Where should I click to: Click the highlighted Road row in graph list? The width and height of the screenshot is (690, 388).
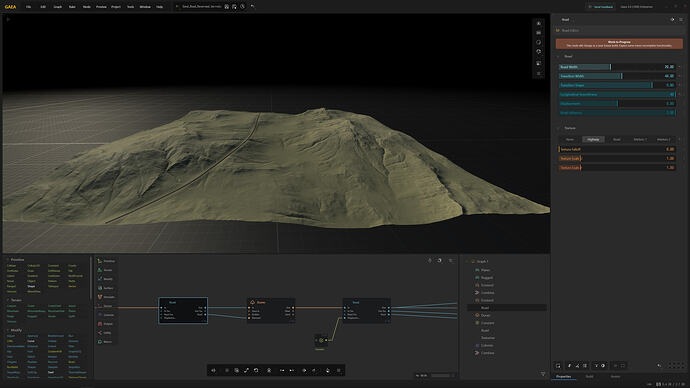[x=507, y=308]
